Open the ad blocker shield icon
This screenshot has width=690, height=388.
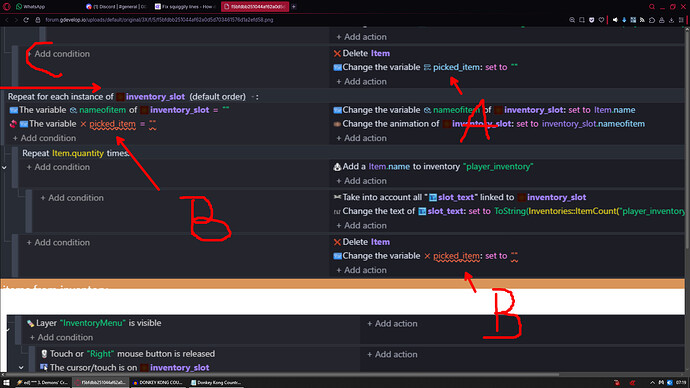tap(591, 20)
